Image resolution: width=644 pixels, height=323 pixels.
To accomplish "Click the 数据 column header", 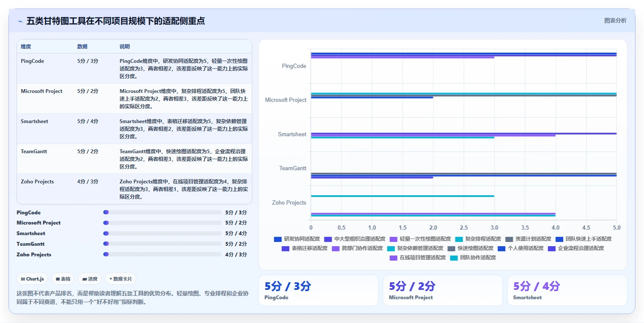I will pyautogui.click(x=82, y=47).
